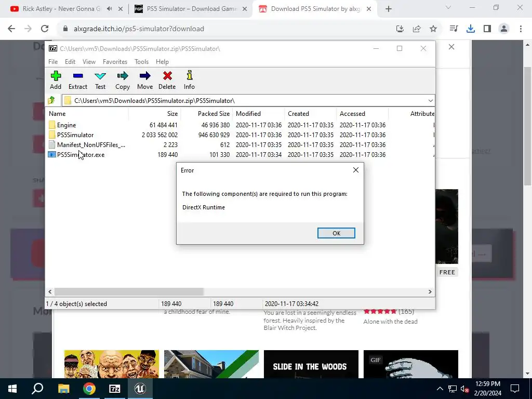Open the File menu in 7-Zip
Image resolution: width=532 pixels, height=399 pixels.
point(53,61)
